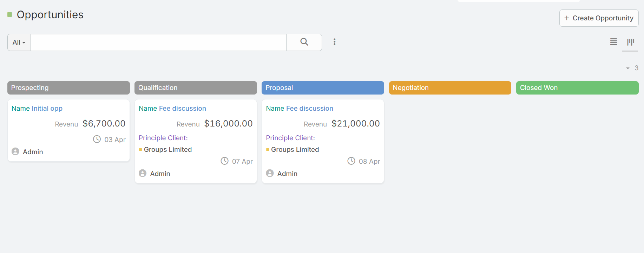Switch to list view icon
This screenshot has width=644, height=253.
click(613, 42)
